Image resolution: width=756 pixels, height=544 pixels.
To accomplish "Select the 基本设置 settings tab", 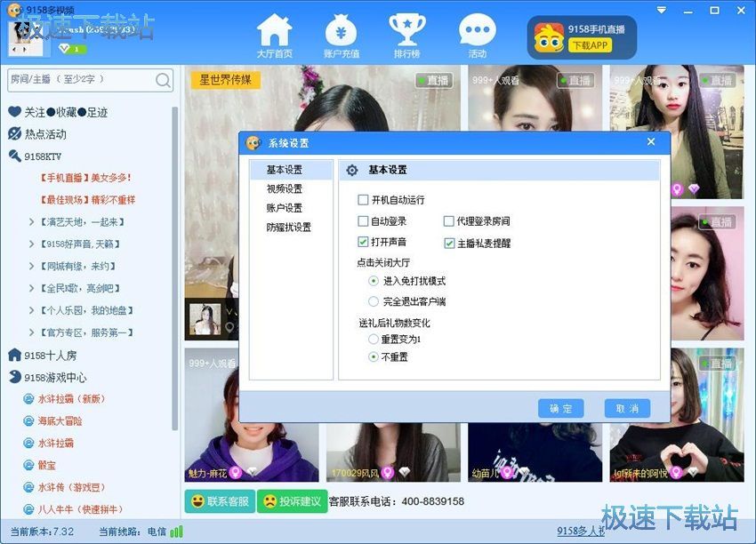I will 291,170.
